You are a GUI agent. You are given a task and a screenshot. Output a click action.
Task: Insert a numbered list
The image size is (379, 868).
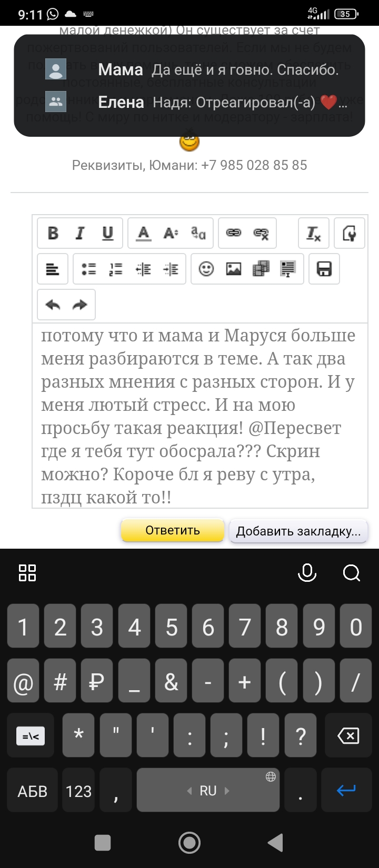click(116, 269)
